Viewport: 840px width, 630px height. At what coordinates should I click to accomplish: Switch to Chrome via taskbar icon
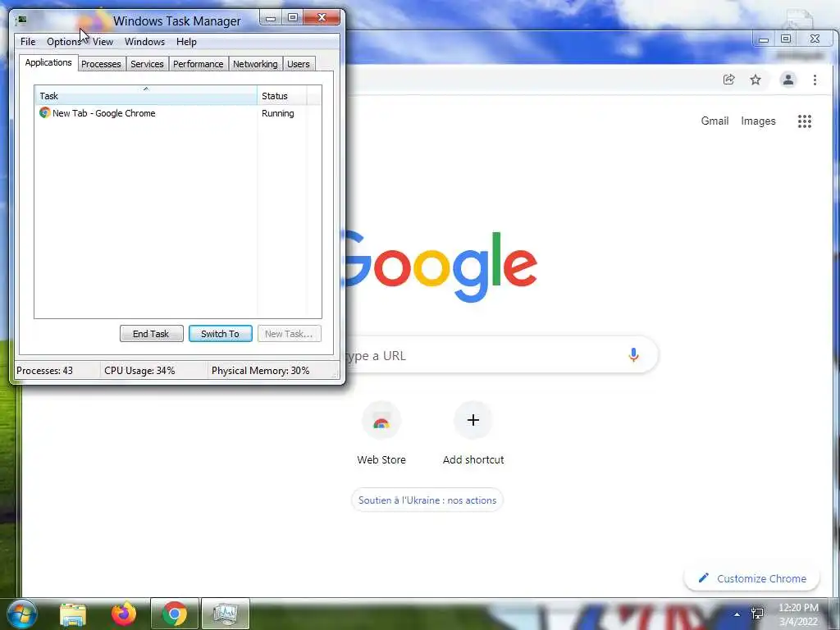click(x=175, y=614)
